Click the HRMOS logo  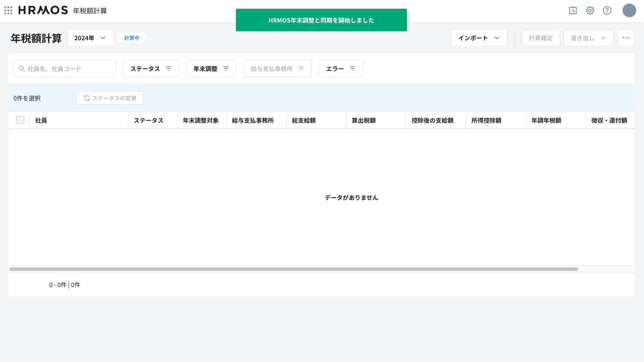pyautogui.click(x=43, y=10)
